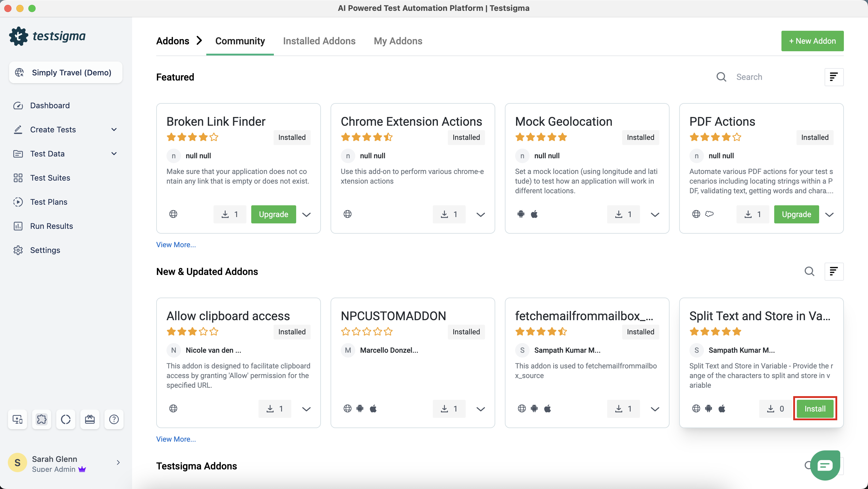Screen dimensions: 868x489
Task: Click the New & Updated Addons sort icon
Action: pos(834,271)
